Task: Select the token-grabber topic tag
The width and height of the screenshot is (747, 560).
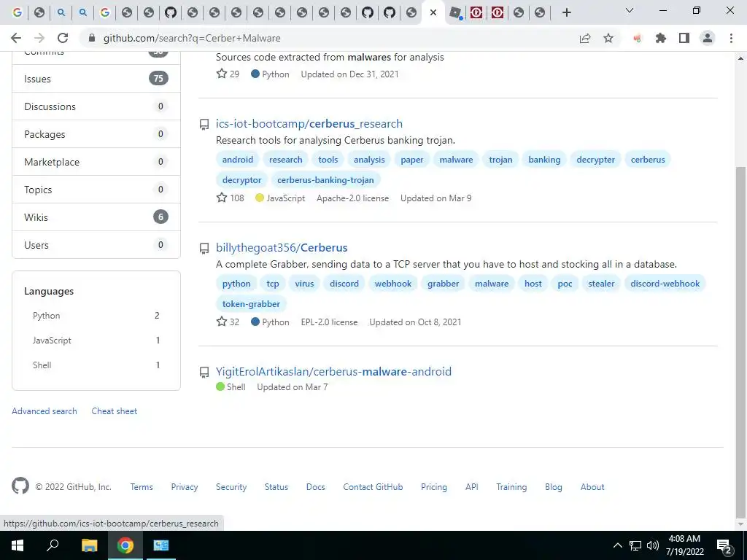Action: point(251,304)
